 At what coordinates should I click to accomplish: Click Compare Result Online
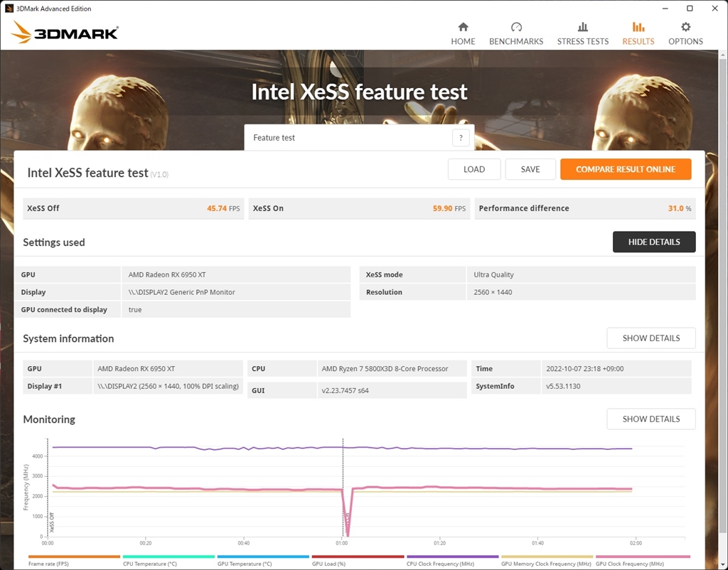(x=626, y=169)
